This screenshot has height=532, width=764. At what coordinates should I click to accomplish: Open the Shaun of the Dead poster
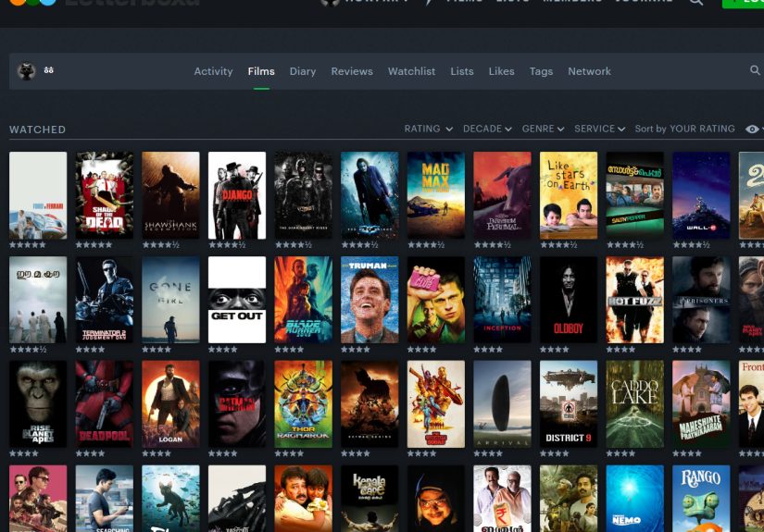pyautogui.click(x=105, y=195)
